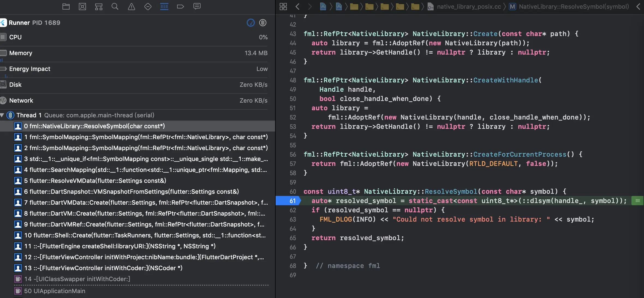
Task: Select frame 50 UIApplicationMain
Action: (x=138, y=291)
